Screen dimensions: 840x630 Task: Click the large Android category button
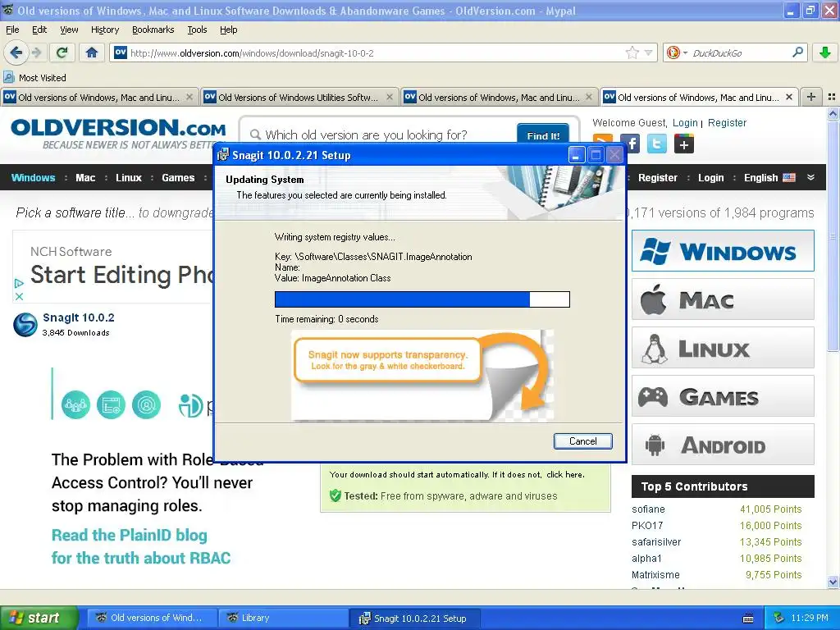pos(723,445)
